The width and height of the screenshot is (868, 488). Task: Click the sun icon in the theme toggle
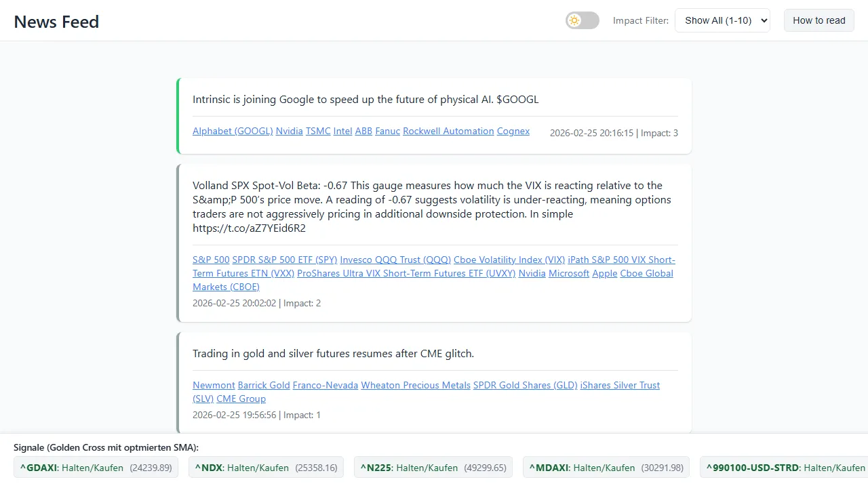tap(574, 20)
